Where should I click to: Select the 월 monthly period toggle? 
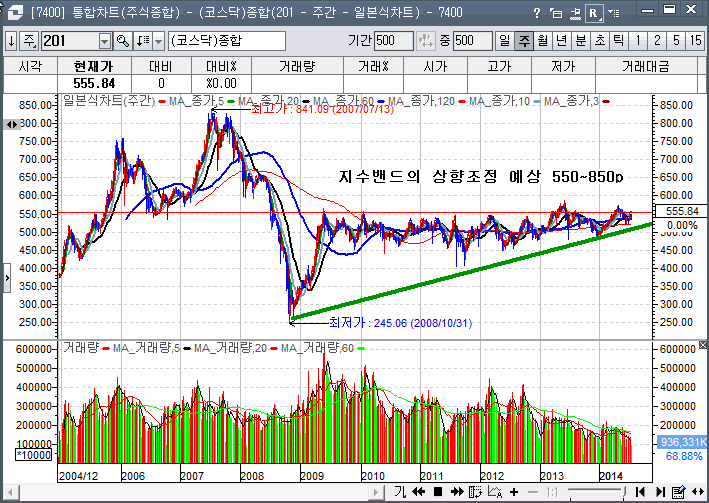(x=542, y=41)
